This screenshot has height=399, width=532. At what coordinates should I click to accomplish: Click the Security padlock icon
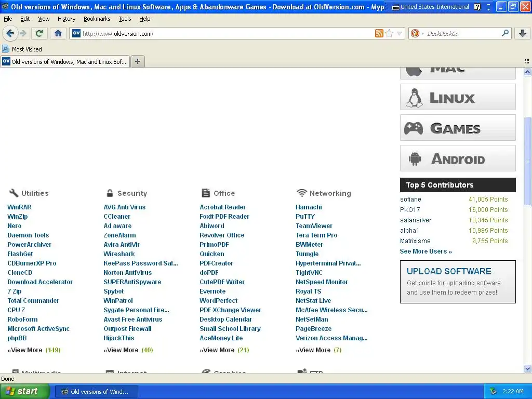coord(110,193)
